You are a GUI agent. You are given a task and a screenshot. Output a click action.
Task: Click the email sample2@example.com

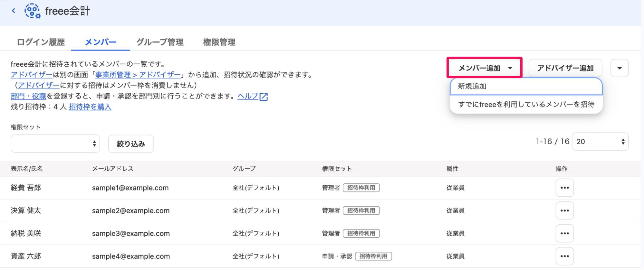pos(130,211)
